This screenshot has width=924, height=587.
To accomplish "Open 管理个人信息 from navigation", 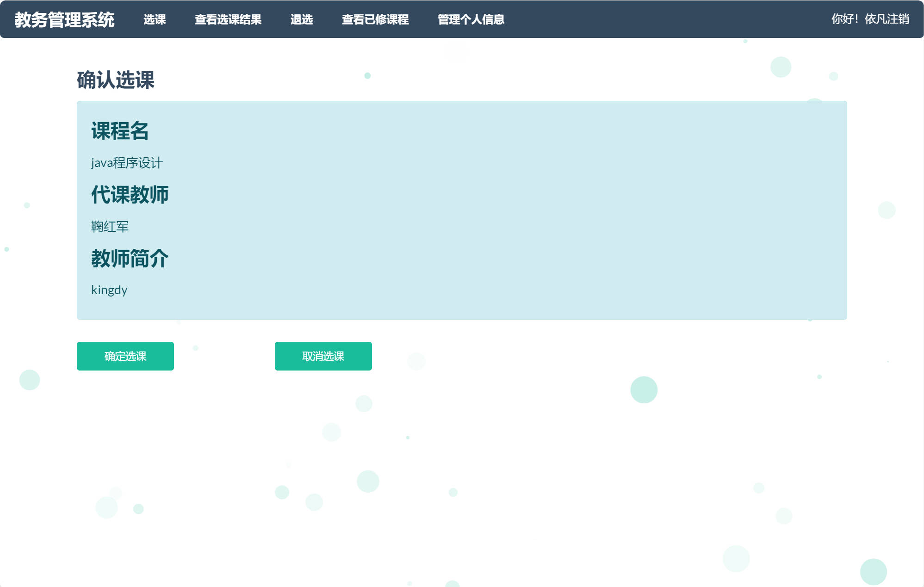I will pyautogui.click(x=470, y=20).
